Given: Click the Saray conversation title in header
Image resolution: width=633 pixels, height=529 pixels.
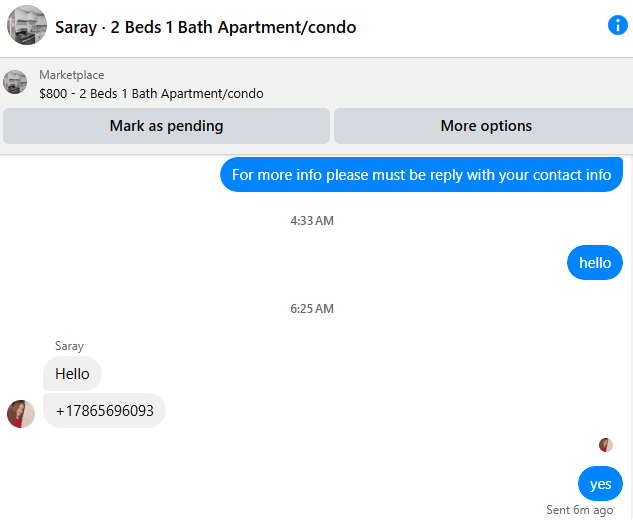Looking at the screenshot, I should point(205,27).
